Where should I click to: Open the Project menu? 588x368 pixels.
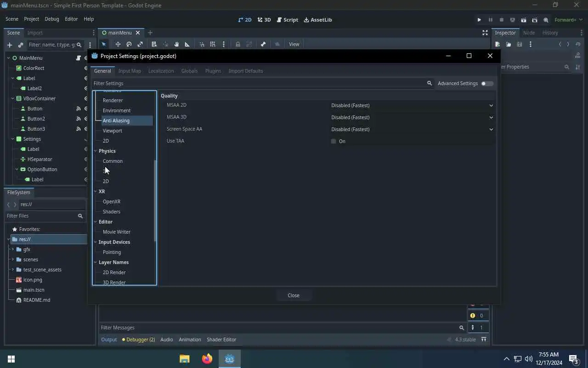pos(31,19)
